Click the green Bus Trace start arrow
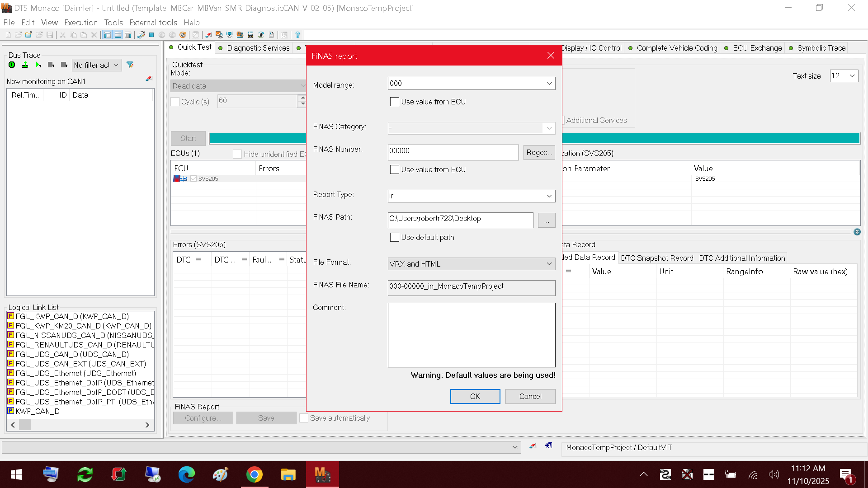 [x=38, y=65]
